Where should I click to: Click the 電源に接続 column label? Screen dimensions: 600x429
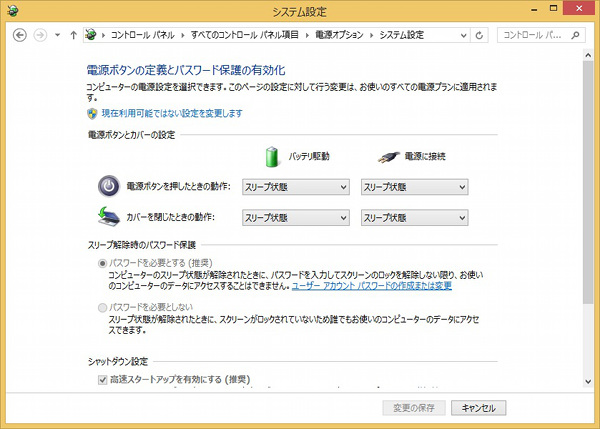(x=425, y=157)
